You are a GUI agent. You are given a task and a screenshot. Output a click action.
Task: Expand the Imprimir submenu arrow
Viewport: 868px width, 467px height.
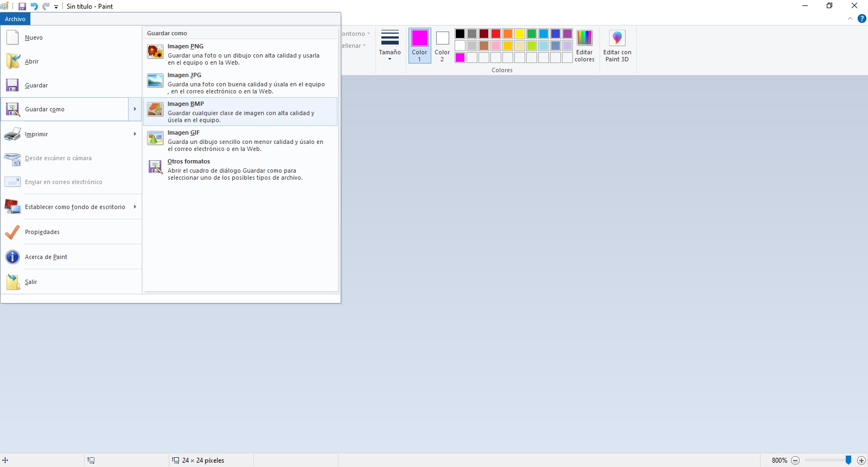[135, 134]
